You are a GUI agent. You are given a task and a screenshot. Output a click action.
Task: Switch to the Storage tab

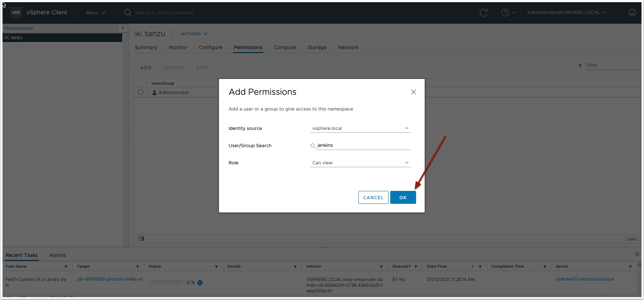coord(317,47)
